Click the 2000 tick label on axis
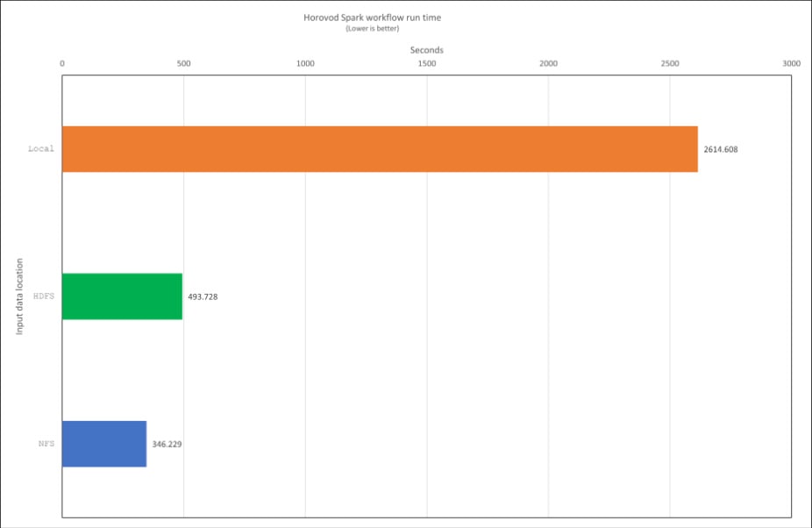 pos(548,64)
